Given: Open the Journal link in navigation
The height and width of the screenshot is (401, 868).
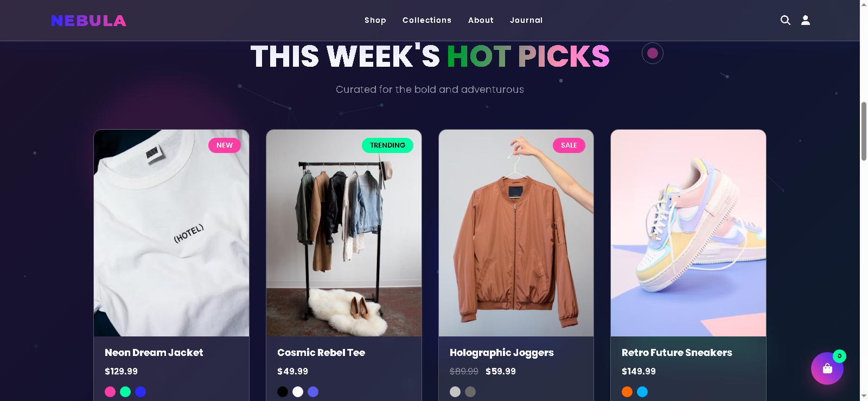Looking at the screenshot, I should 526,20.
